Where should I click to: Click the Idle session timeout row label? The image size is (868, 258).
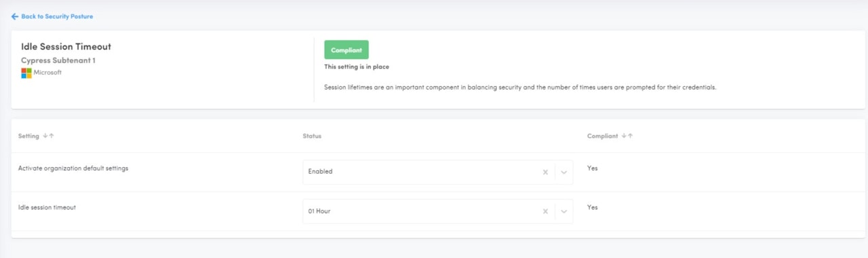[47, 207]
